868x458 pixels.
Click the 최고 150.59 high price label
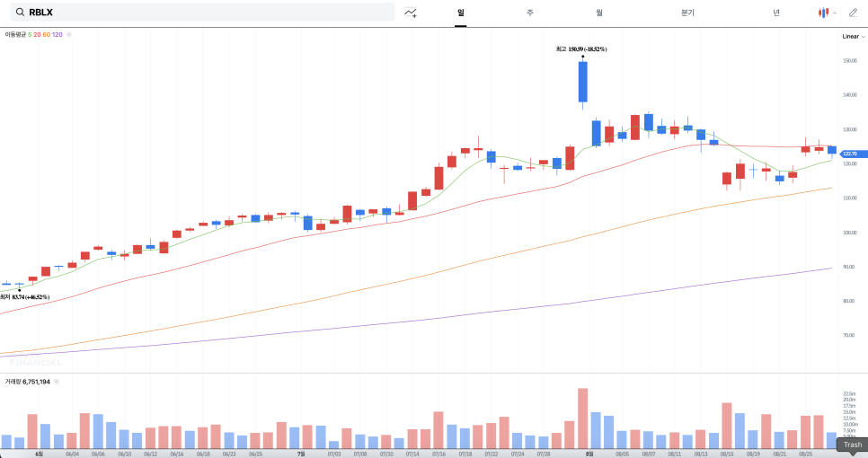click(x=581, y=49)
